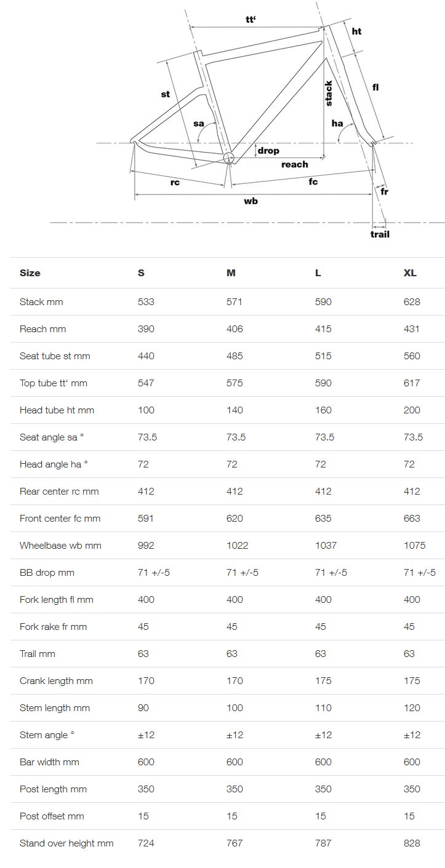The image size is (445, 868).
Task: Click the Stack mm row label
Action: click(x=41, y=302)
